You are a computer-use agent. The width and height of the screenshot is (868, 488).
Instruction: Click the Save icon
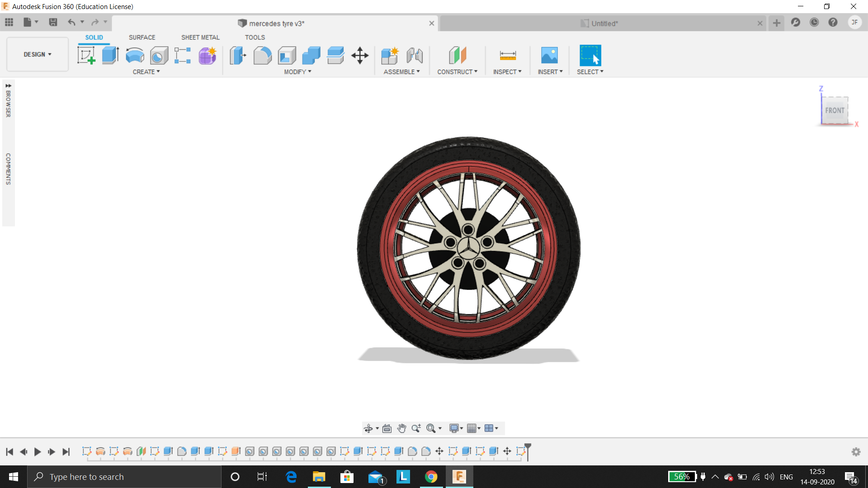[x=53, y=22]
